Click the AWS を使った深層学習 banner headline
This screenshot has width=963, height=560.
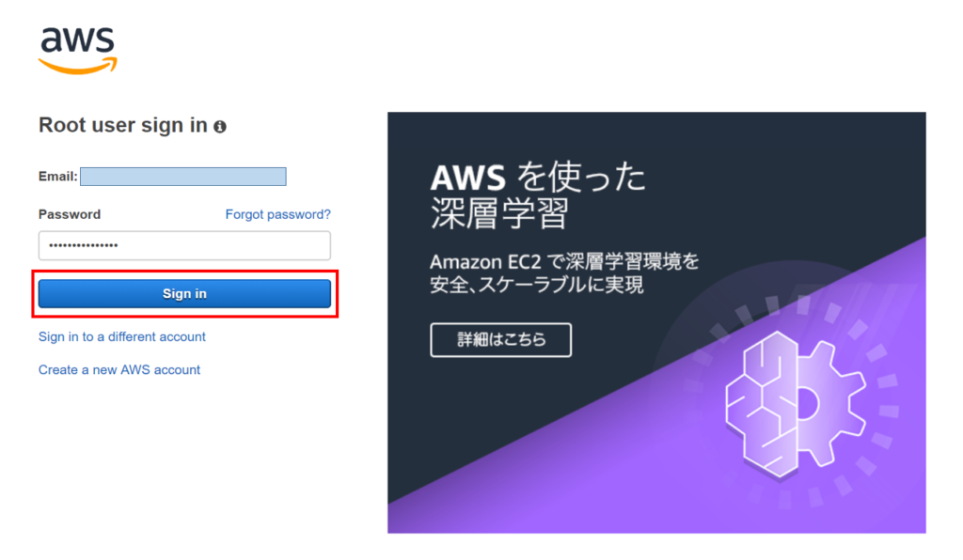pos(537,195)
